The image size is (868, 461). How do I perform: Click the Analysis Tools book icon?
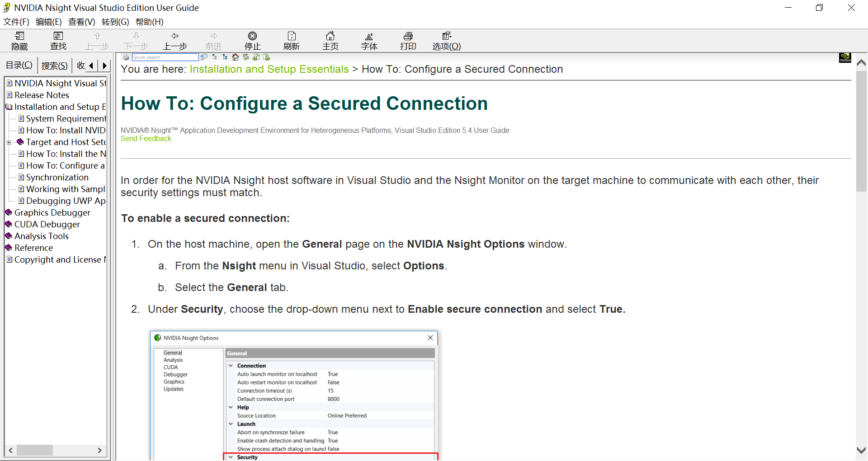pos(9,236)
